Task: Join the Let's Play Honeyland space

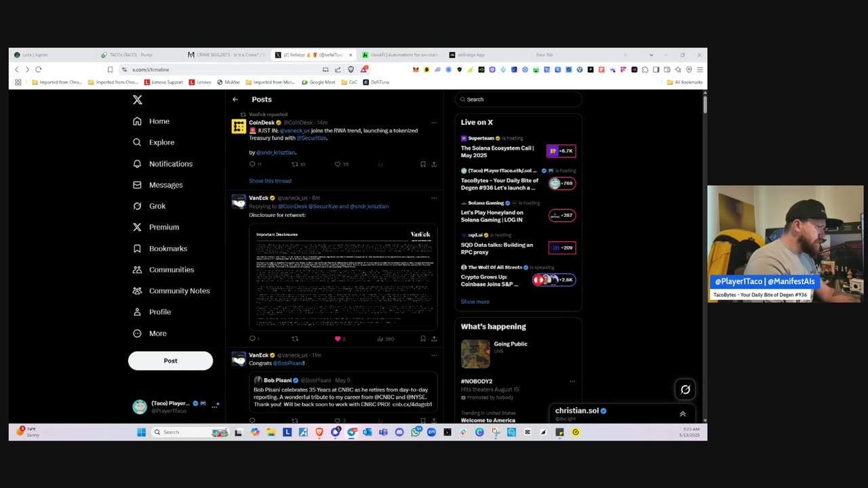Action: [561, 216]
